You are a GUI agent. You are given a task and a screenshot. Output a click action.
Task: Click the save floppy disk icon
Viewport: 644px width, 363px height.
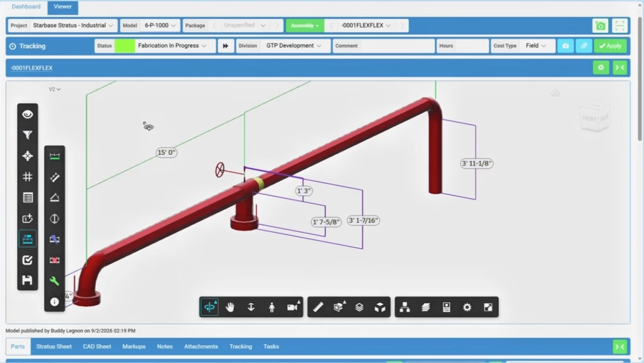point(28,280)
